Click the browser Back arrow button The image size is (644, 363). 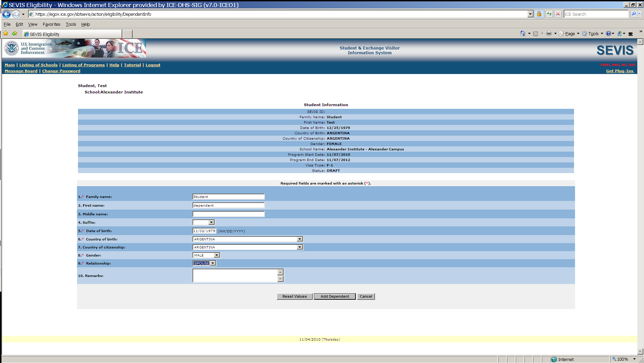[6, 14]
